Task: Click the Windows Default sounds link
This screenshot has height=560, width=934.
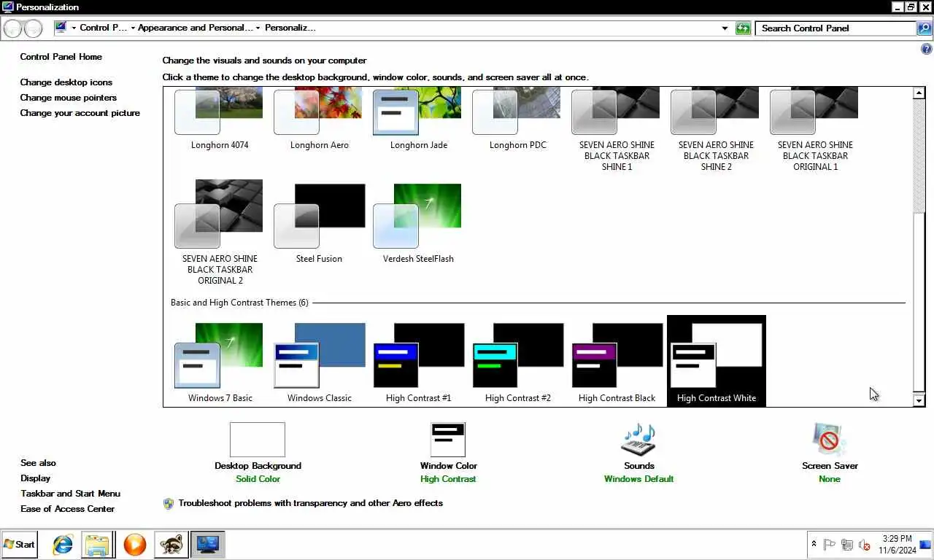Action: (638, 479)
